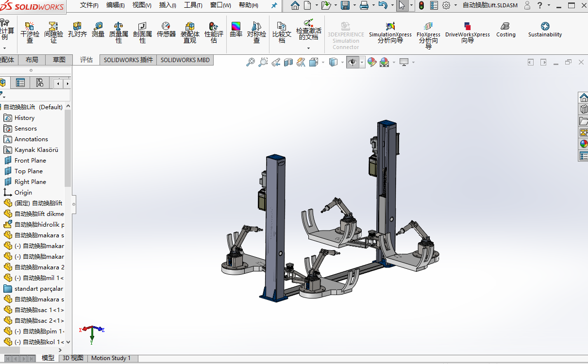Open the Sustainability tool
This screenshot has height=364, width=588.
[545, 30]
